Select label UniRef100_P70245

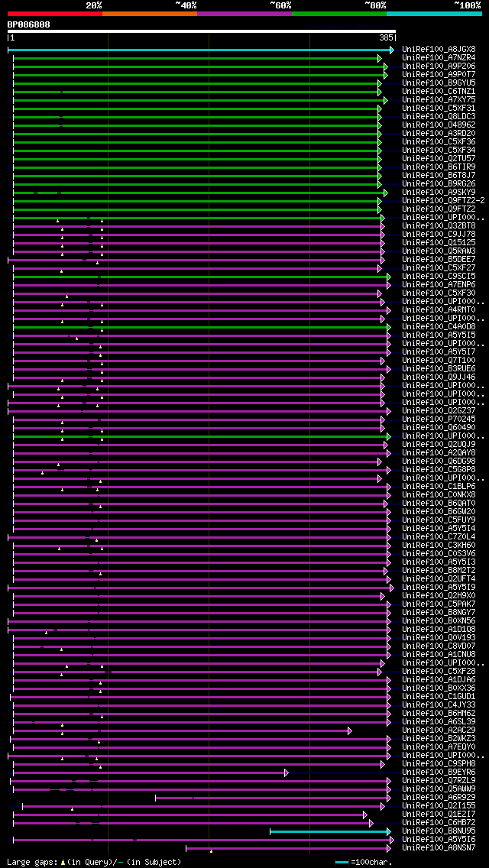pyautogui.click(x=439, y=419)
